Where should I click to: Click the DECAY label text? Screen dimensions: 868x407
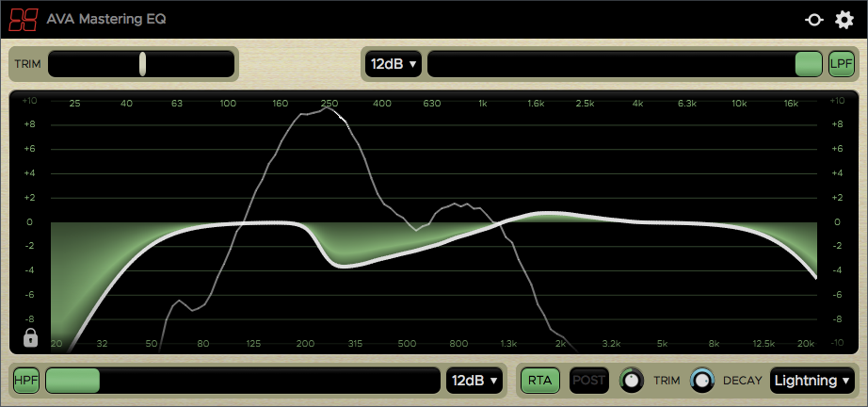[x=743, y=381]
